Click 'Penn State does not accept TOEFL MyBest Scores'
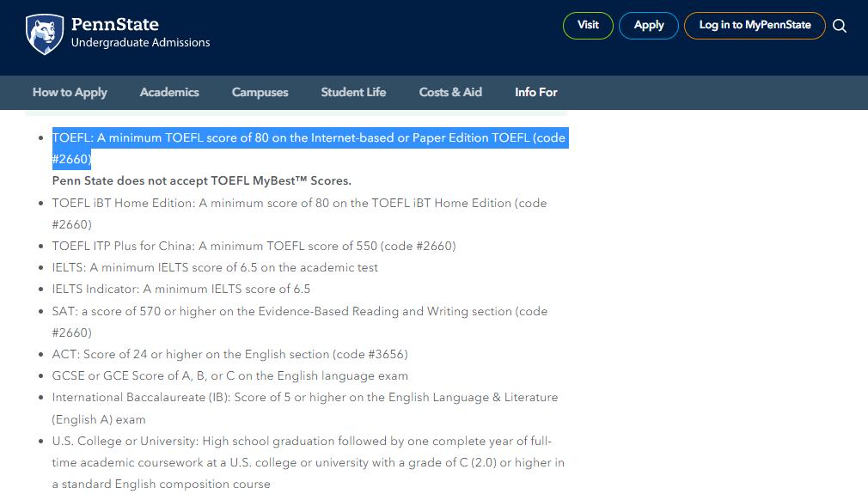 (x=201, y=181)
